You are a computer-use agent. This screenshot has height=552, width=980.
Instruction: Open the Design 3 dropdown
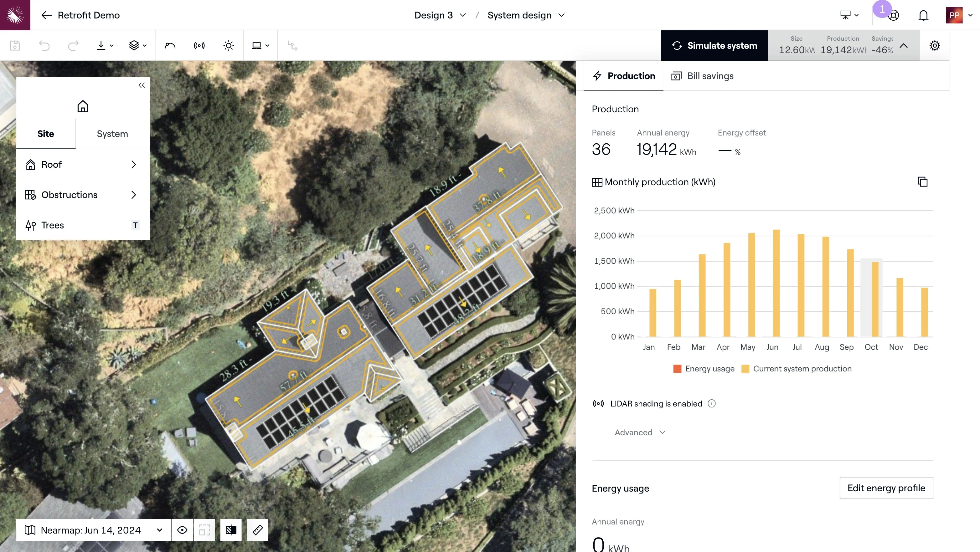pyautogui.click(x=440, y=15)
